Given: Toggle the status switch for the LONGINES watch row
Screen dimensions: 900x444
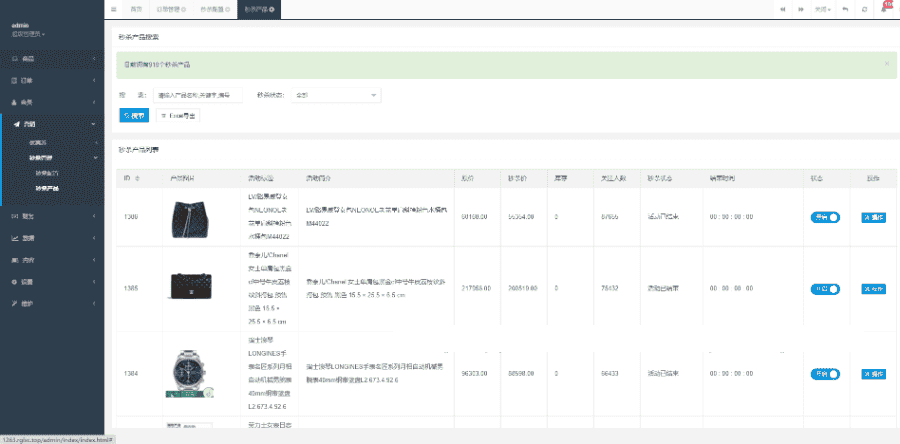Looking at the screenshot, I should point(825,374).
